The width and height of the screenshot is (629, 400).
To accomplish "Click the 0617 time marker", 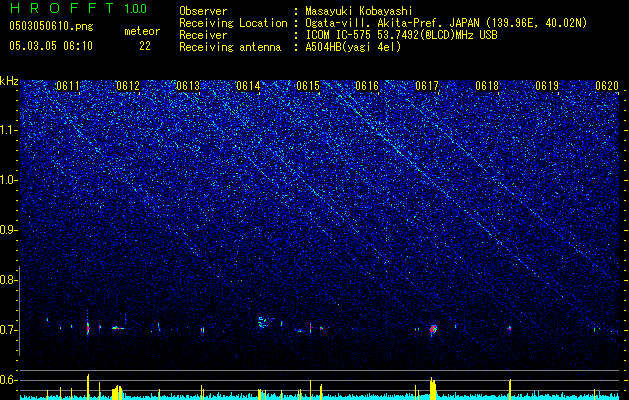I will pyautogui.click(x=427, y=86).
